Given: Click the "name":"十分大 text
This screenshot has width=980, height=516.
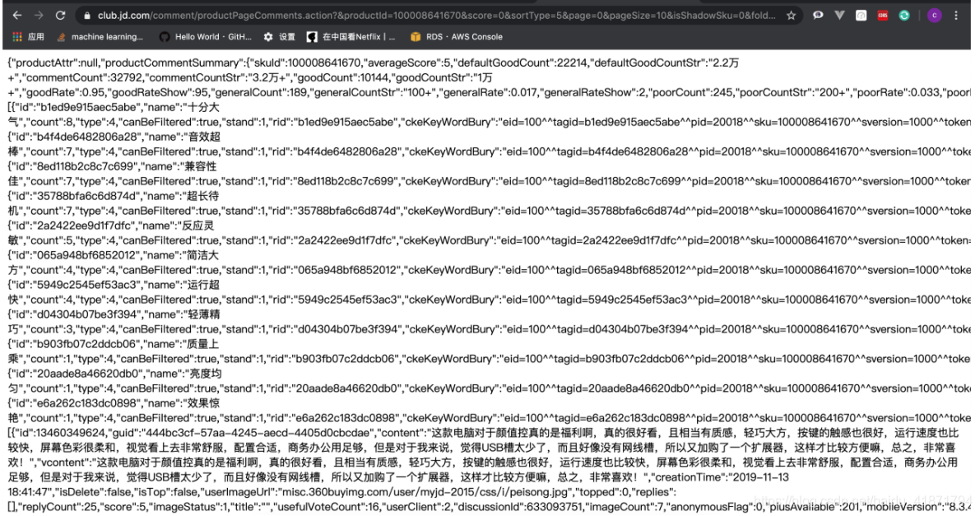Looking at the screenshot, I should [182, 107].
